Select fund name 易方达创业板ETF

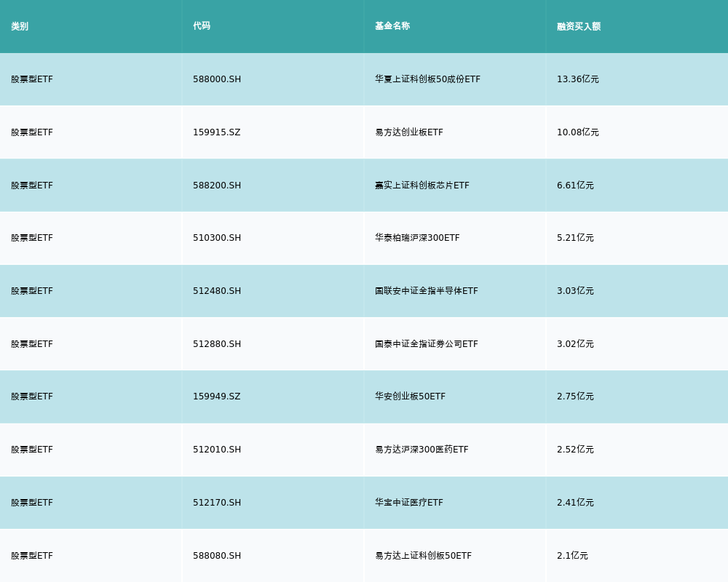[x=409, y=132]
